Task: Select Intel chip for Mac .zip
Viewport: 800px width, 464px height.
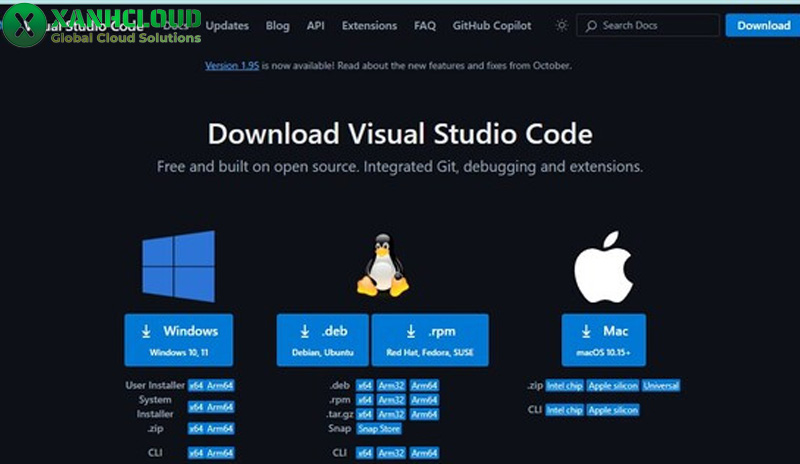Action: [x=564, y=385]
